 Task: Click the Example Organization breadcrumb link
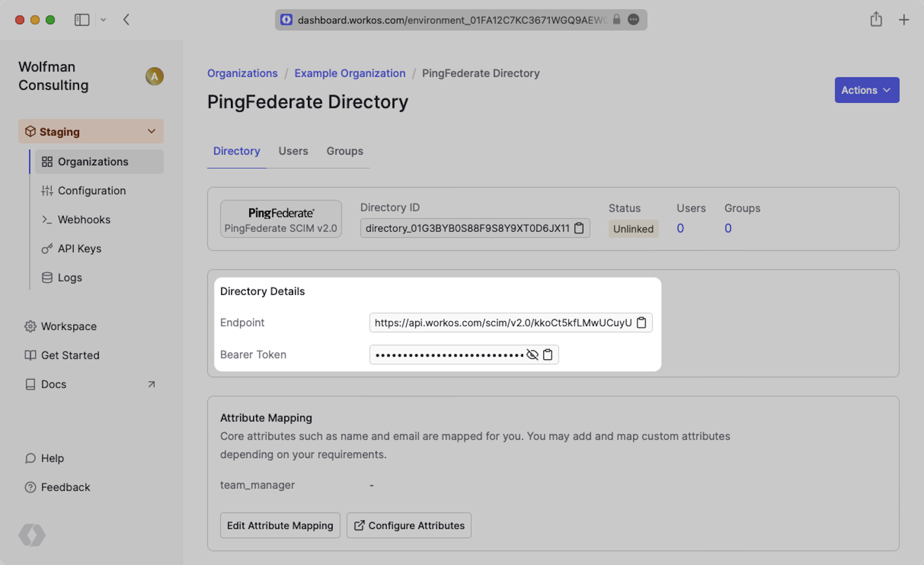[x=350, y=73]
